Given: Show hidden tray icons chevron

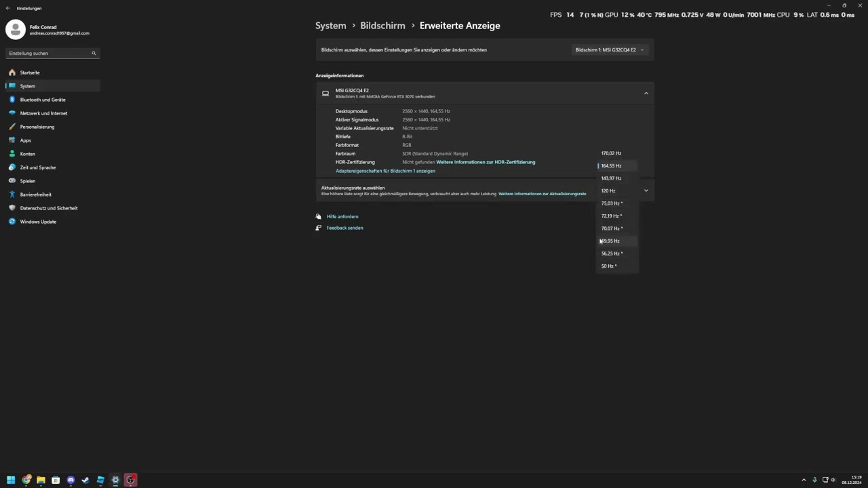Looking at the screenshot, I should pyautogui.click(x=804, y=480).
